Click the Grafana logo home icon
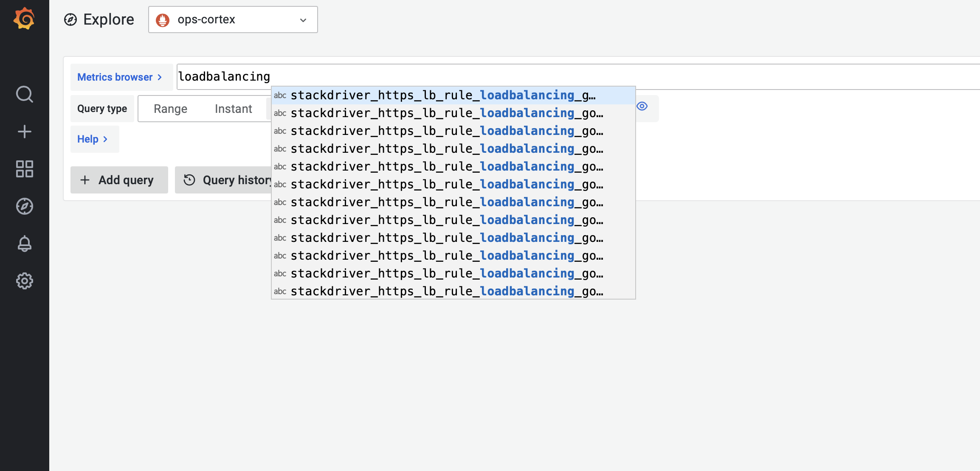The width and height of the screenshot is (980, 471). [x=24, y=19]
